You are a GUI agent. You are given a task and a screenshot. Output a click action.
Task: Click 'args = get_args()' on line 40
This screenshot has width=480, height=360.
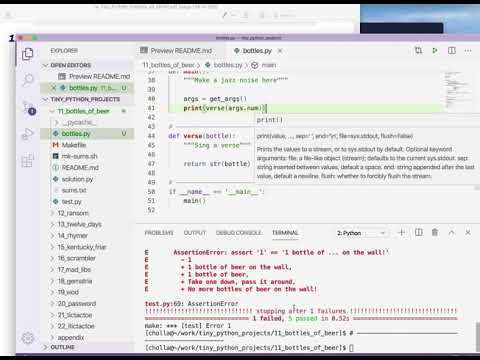click(215, 99)
